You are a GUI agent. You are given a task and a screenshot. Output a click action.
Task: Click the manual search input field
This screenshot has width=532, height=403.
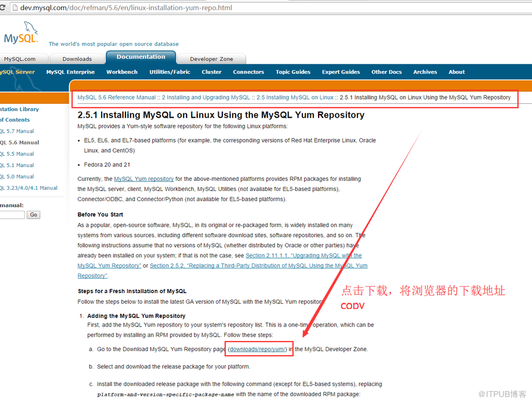[x=12, y=214]
